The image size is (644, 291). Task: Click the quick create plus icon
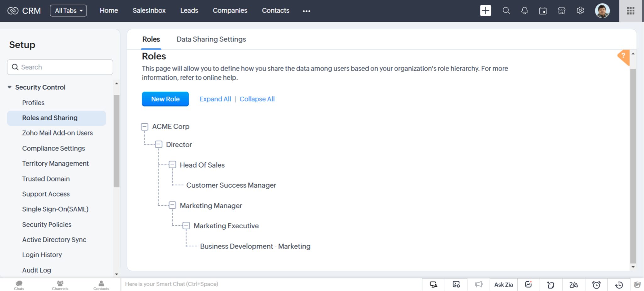[x=485, y=10]
